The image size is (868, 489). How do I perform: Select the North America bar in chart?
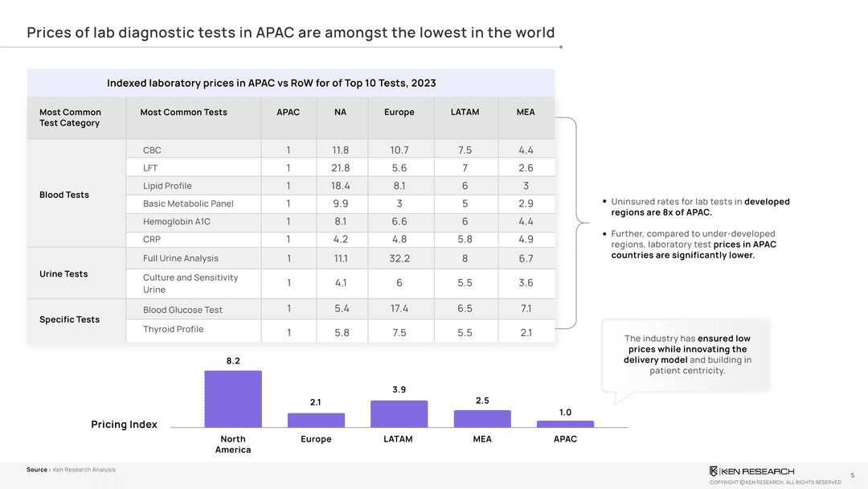[233, 399]
